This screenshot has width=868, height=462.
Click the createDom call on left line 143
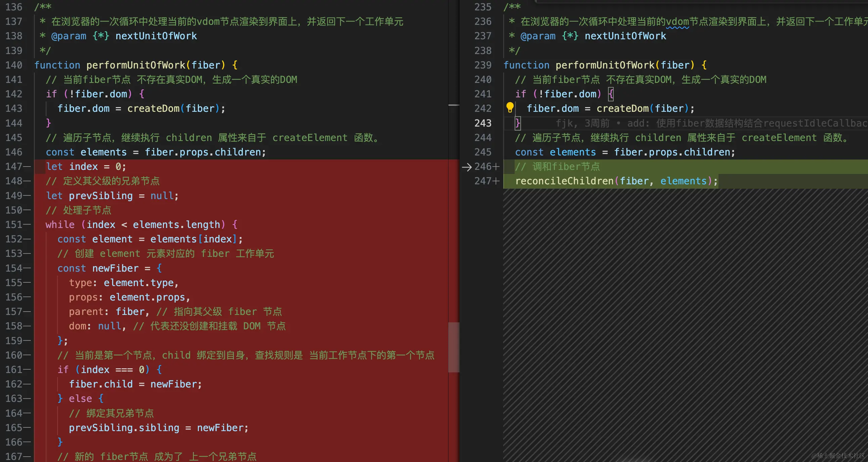(153, 108)
